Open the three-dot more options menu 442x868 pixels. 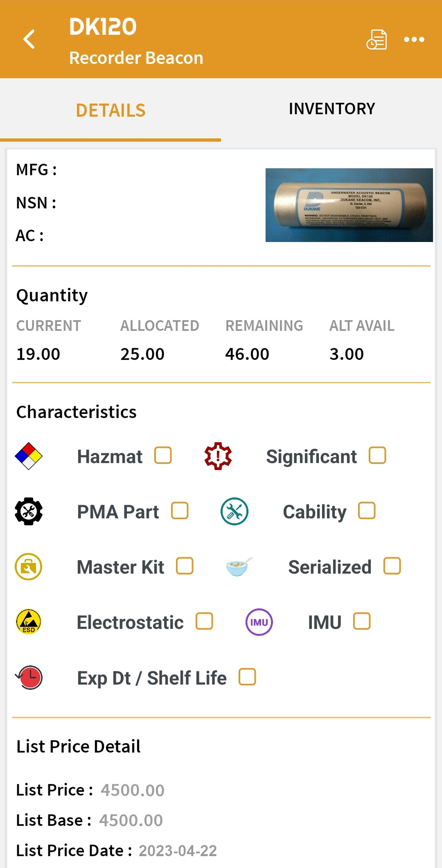[x=414, y=39]
